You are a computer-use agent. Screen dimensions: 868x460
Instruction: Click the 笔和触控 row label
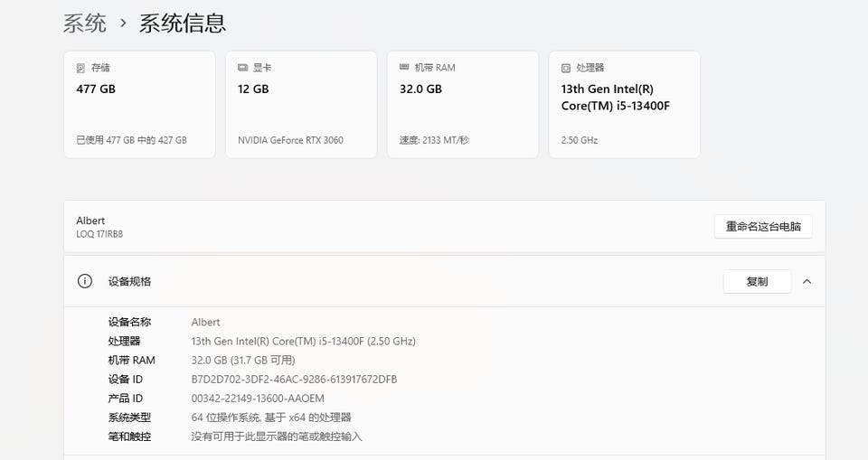pyautogui.click(x=129, y=437)
